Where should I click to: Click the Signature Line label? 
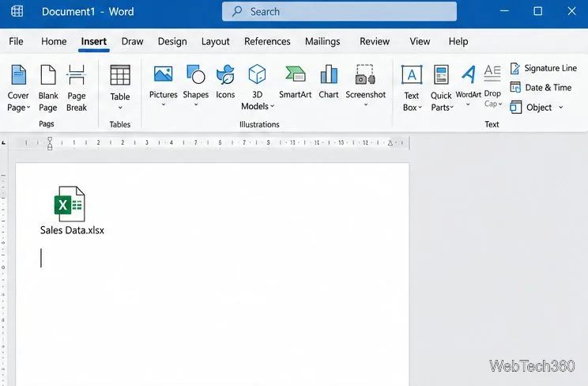[551, 68]
